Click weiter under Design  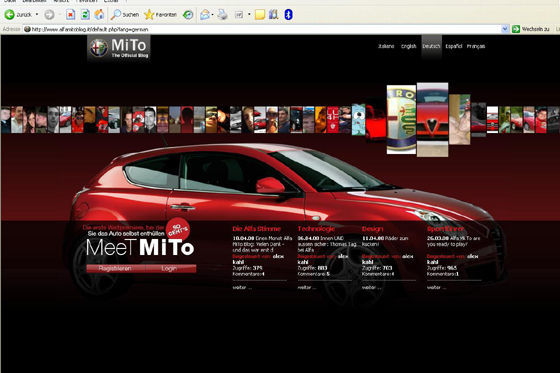point(371,287)
